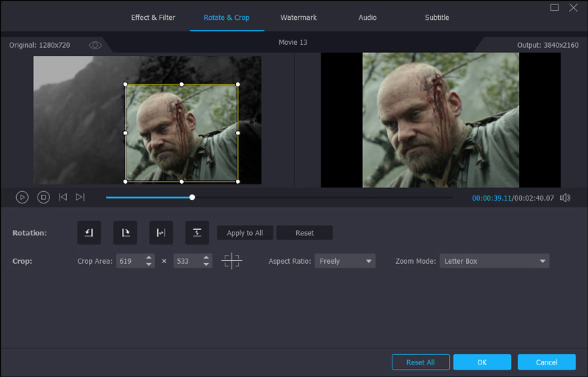This screenshot has width=588, height=377.
Task: Open the Watermark tab
Action: [298, 18]
